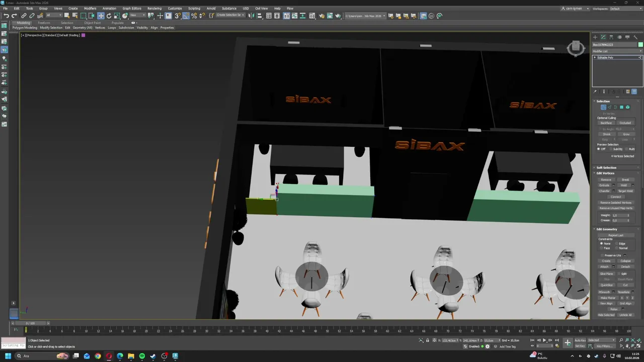Click the Target Weld button
Image resolution: width=644 pixels, height=362 pixels.
(x=625, y=191)
